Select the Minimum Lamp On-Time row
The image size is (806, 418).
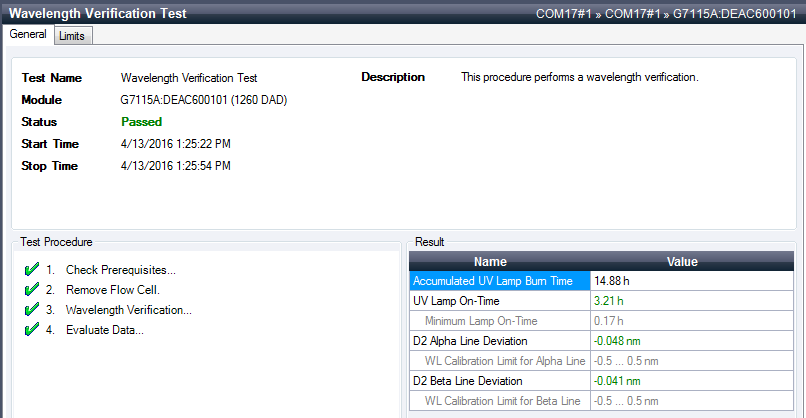[x=498, y=321]
